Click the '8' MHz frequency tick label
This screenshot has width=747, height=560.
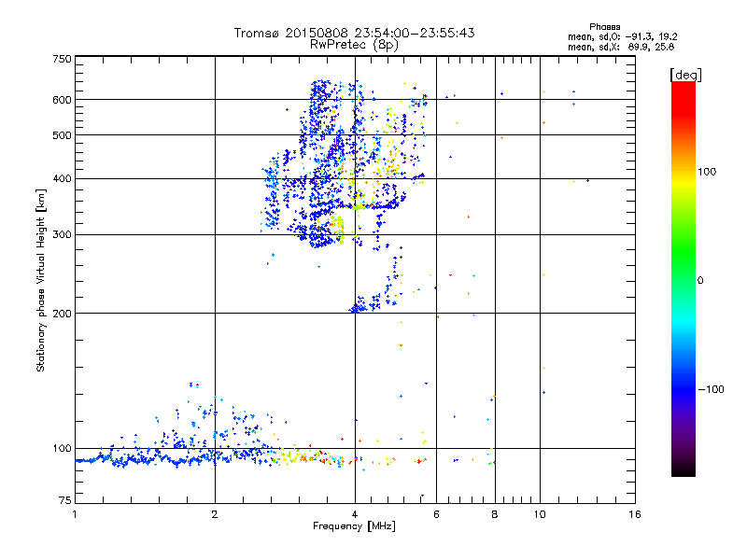pos(495,514)
